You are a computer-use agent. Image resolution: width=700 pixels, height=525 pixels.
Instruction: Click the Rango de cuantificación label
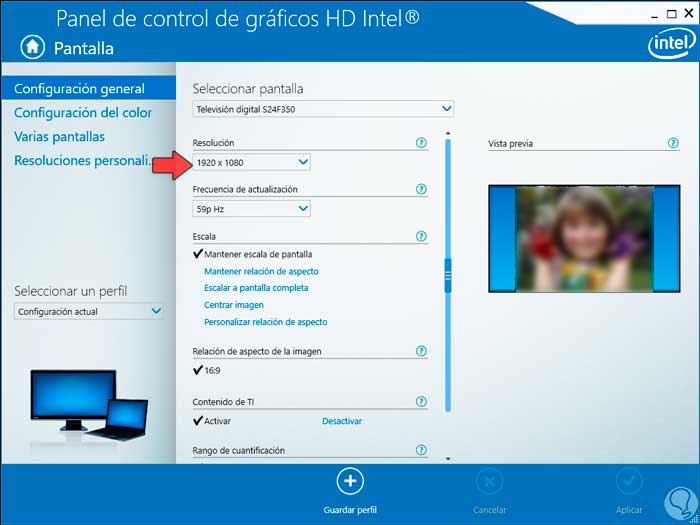point(238,450)
